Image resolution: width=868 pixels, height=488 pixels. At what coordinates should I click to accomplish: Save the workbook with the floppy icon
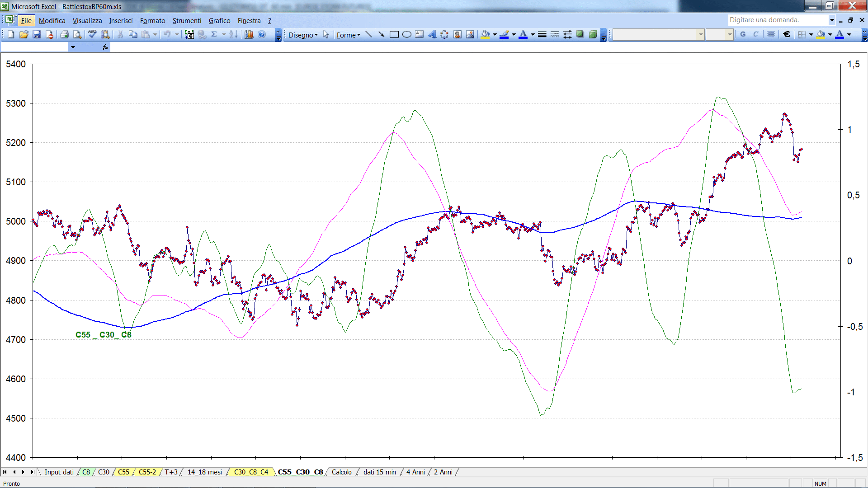pyautogui.click(x=37, y=35)
